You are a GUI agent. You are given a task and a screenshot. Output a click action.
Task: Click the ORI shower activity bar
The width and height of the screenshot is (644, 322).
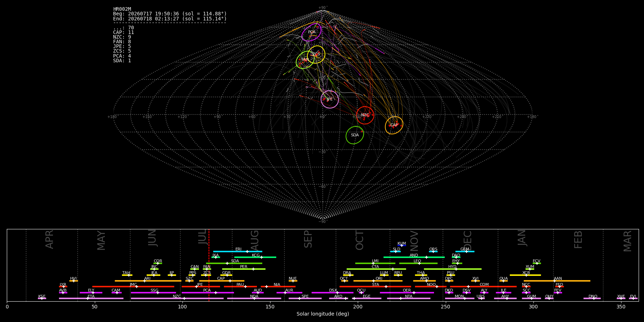(x=378, y=281)
